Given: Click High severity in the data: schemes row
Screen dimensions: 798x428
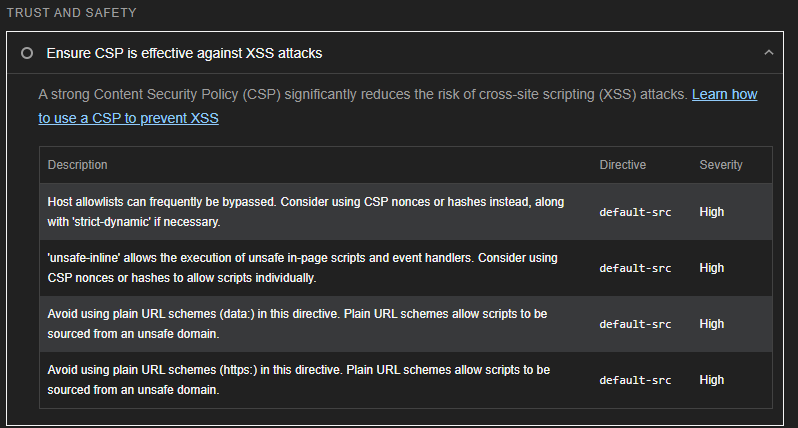Looking at the screenshot, I should 712,324.
